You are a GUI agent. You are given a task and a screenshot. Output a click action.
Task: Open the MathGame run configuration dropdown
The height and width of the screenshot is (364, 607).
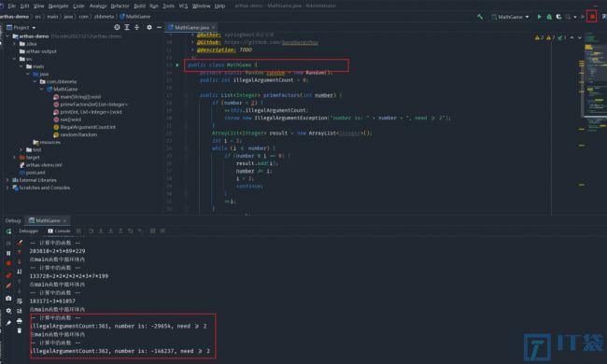pos(510,17)
